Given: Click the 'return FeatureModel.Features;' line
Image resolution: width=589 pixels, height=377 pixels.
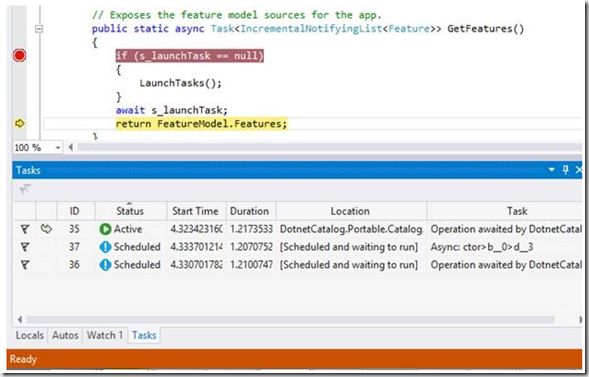Looking at the screenshot, I should pos(201,124).
